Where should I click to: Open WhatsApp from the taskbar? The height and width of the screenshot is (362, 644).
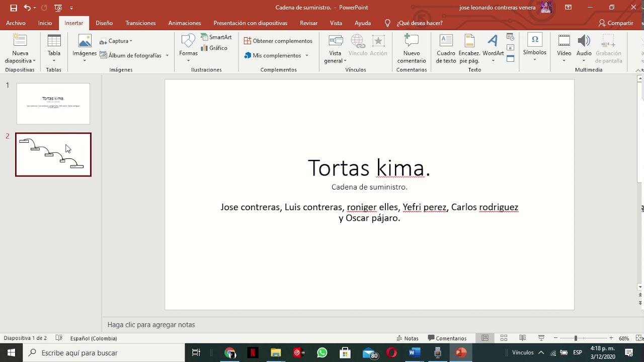click(x=322, y=353)
